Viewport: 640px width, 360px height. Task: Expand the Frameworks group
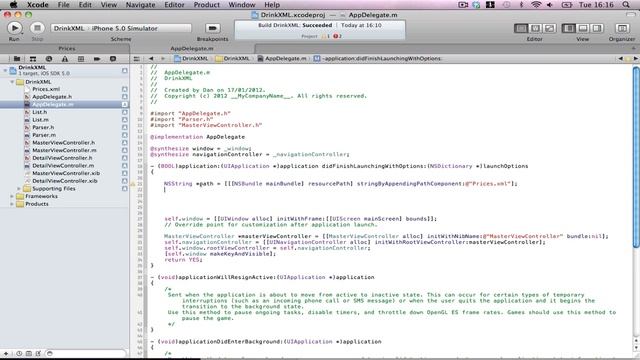[x=12, y=196]
